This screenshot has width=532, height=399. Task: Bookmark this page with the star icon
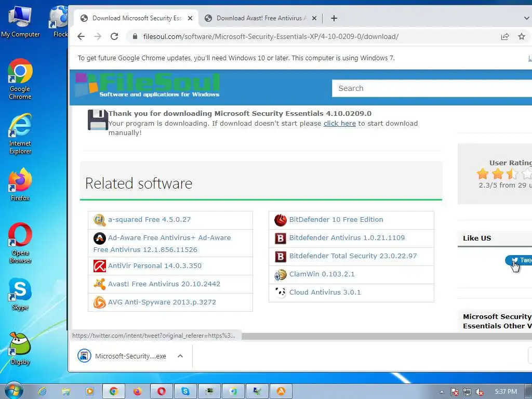[x=522, y=36]
